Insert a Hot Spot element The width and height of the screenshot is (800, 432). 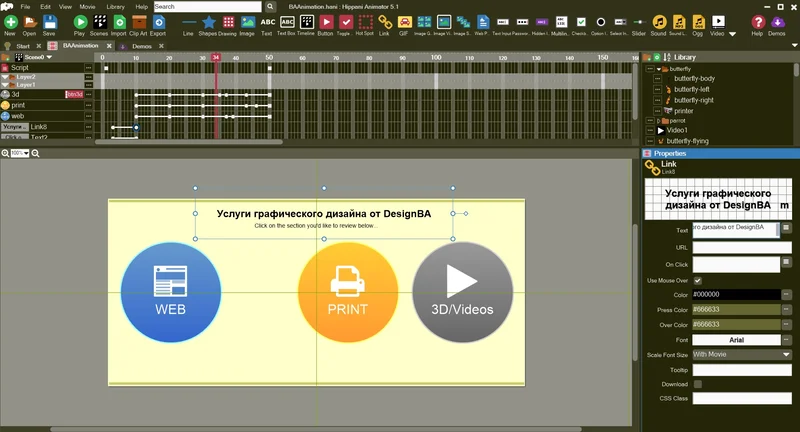pos(365,25)
